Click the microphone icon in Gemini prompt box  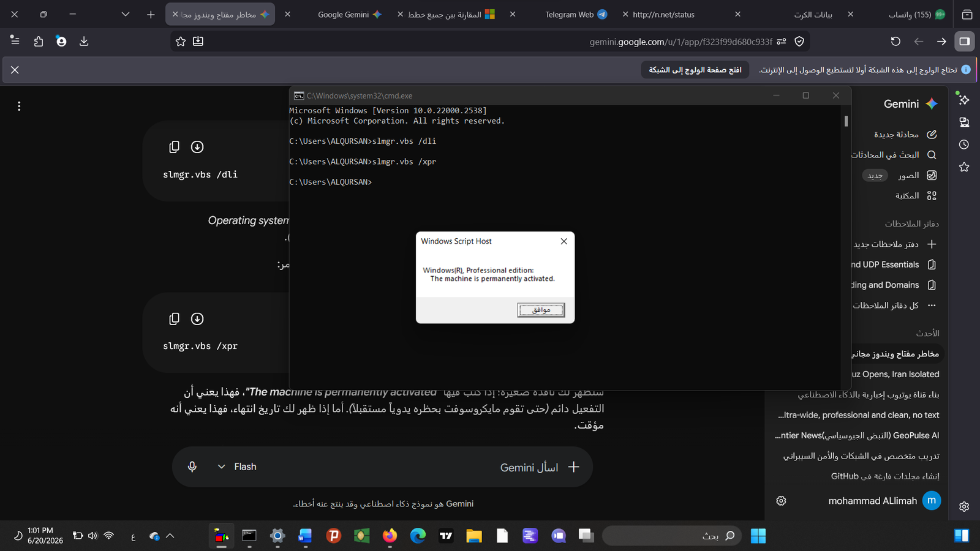pos(192,467)
